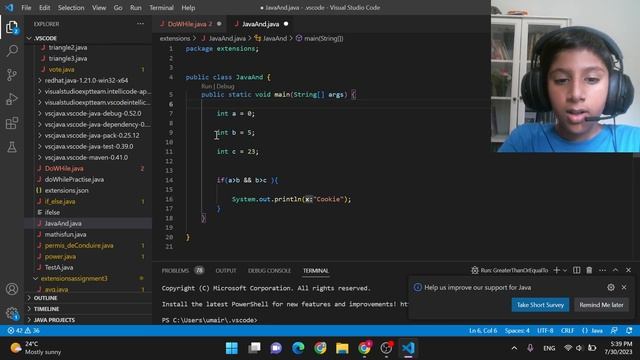Click Remind Me later button

pos(602,305)
